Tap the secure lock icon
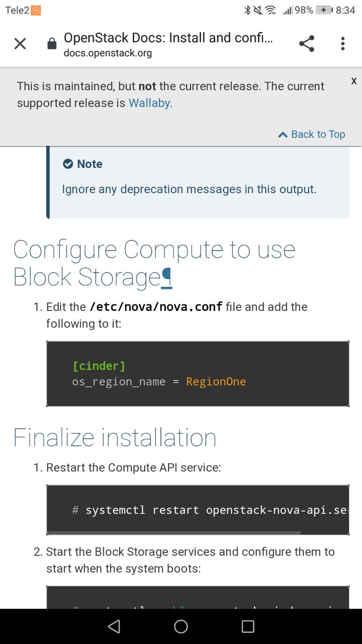 point(52,44)
